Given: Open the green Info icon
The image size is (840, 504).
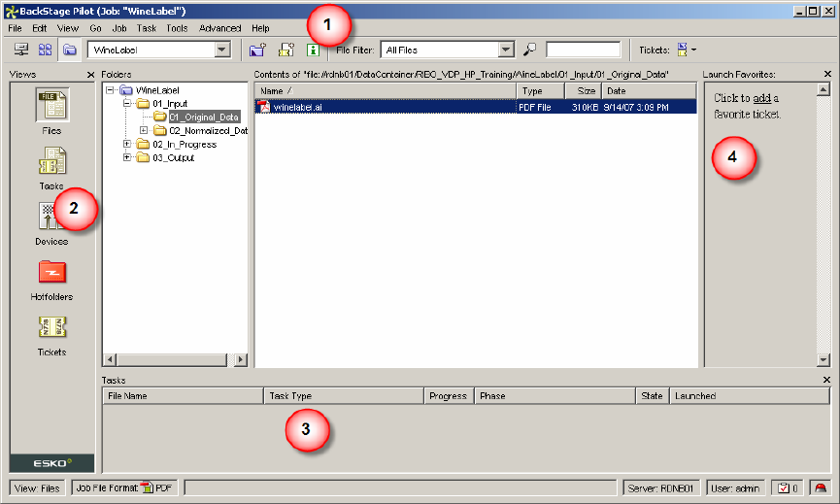Looking at the screenshot, I should 313,50.
